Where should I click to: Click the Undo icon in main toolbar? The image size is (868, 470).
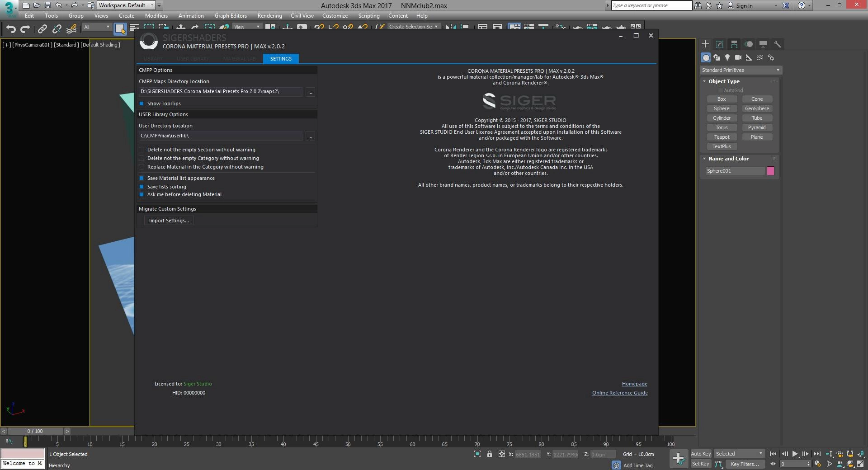click(11, 29)
